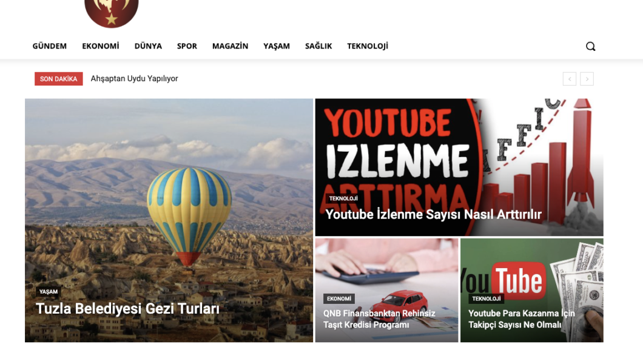Open Youtube İzlenme Sayısı Nasıl Arttırılır article
The width and height of the screenshot is (643, 364).
(x=434, y=214)
